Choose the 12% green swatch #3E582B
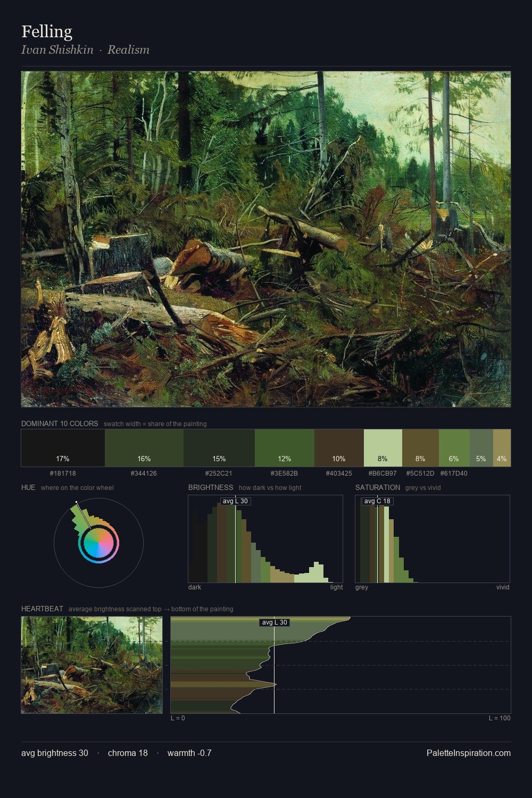This screenshot has height=798, width=532. click(285, 448)
